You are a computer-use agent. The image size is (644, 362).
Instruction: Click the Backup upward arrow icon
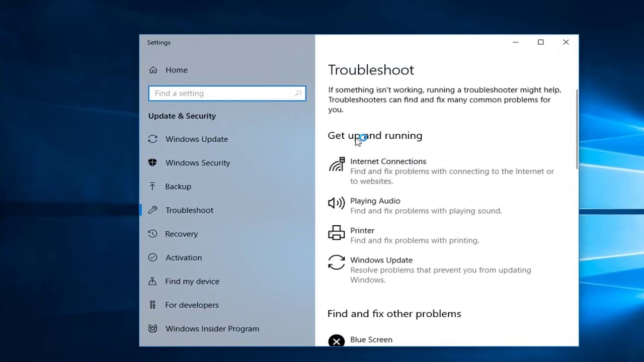click(152, 186)
